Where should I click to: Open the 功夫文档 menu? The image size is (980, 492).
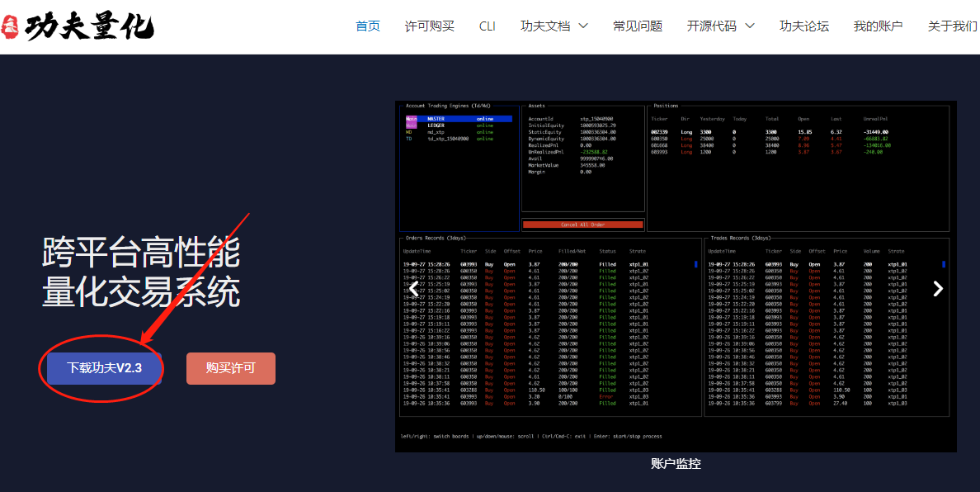click(545, 26)
